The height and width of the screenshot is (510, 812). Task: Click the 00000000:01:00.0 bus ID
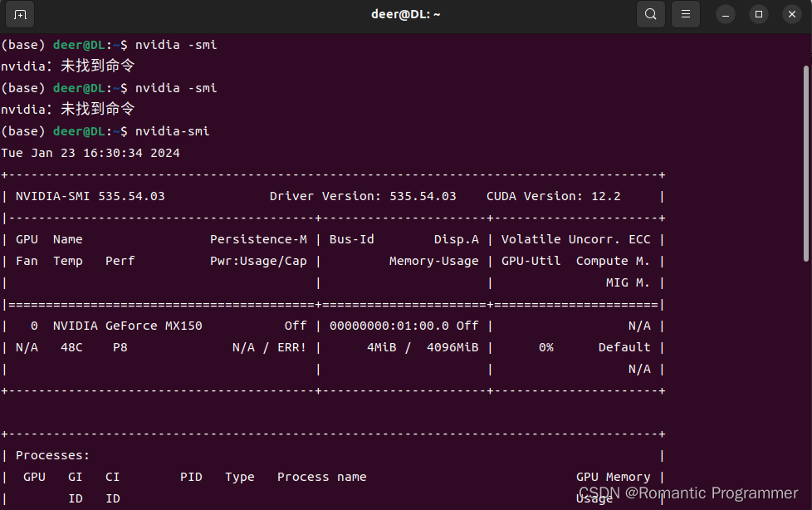coord(389,326)
